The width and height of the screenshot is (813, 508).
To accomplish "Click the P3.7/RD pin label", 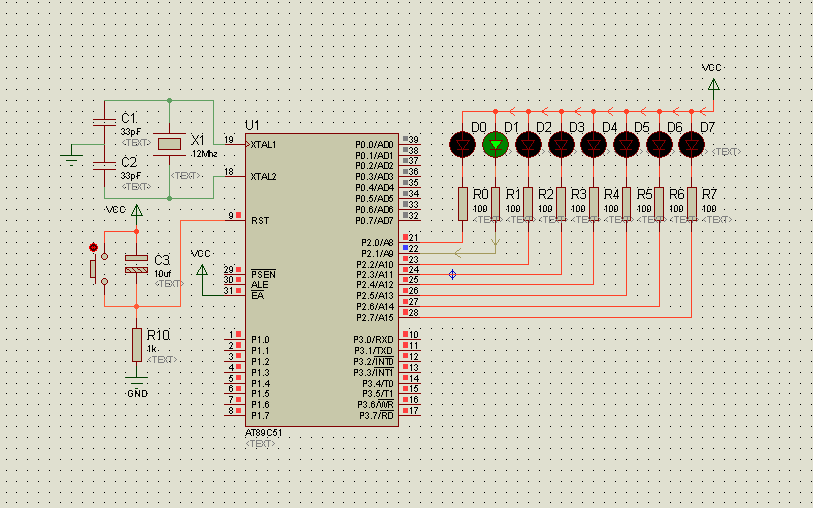I will coord(376,416).
